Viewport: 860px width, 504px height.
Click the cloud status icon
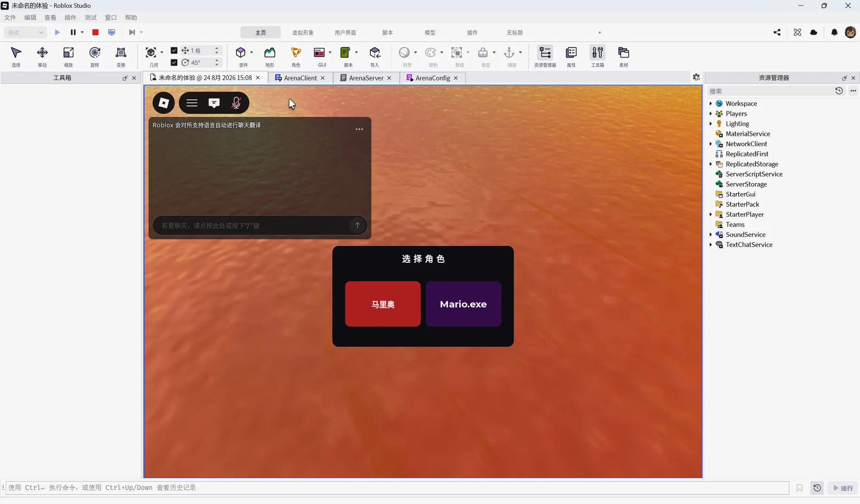coord(814,32)
